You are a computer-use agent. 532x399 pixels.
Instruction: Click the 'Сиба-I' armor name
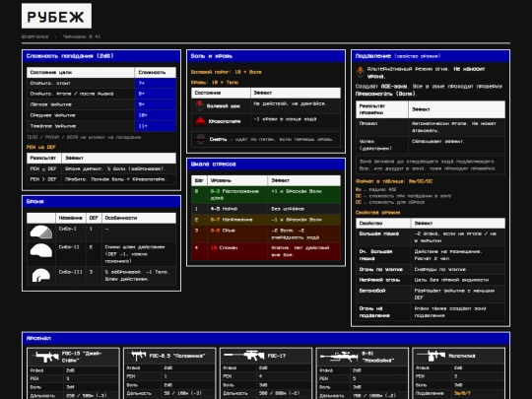tap(68, 229)
